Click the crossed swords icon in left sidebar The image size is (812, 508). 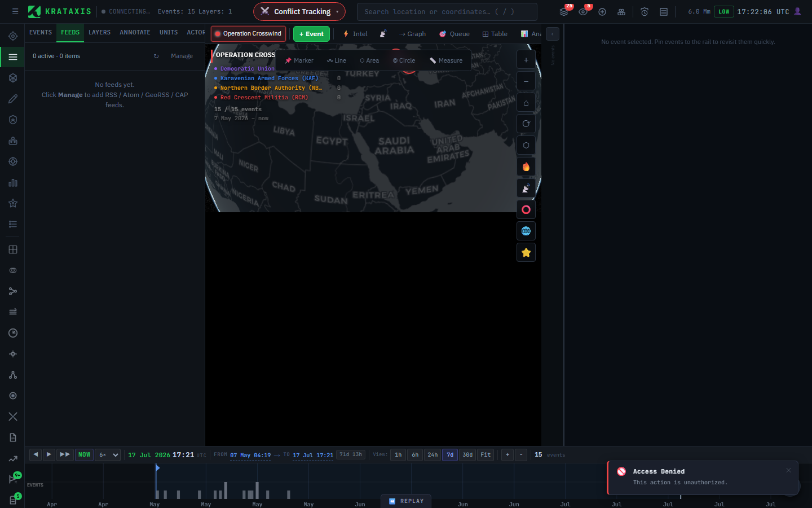point(13,417)
